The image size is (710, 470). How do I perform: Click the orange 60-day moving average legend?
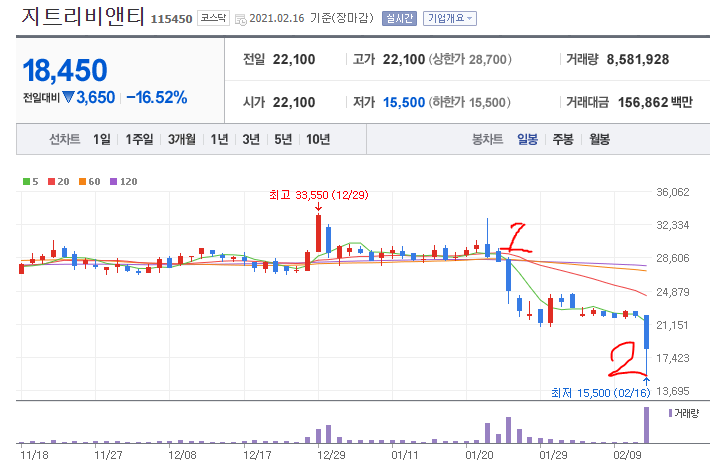pyautogui.click(x=89, y=182)
